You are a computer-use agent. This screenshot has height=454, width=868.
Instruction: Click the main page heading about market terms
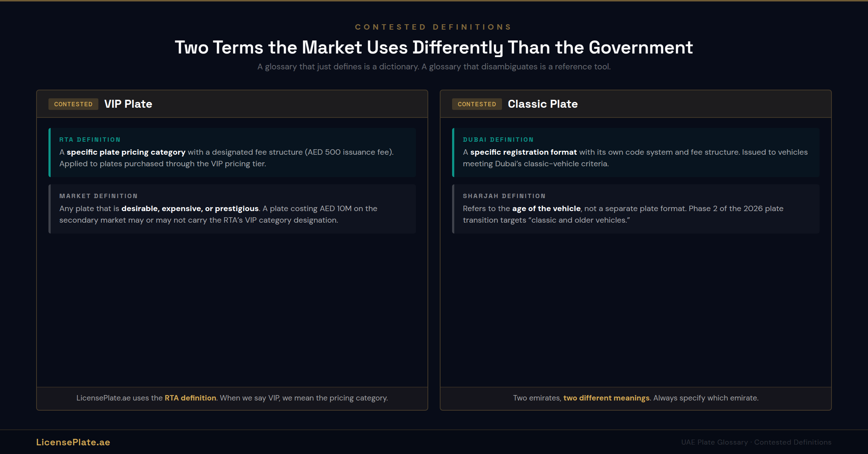coord(434,47)
